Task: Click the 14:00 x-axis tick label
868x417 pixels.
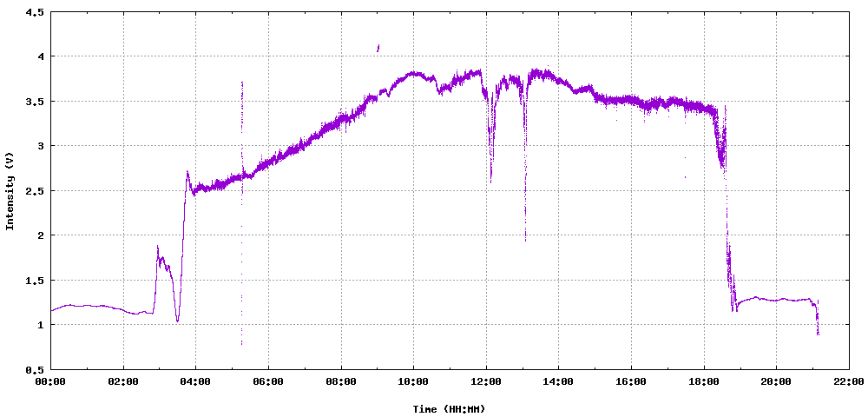Action: tap(558, 381)
